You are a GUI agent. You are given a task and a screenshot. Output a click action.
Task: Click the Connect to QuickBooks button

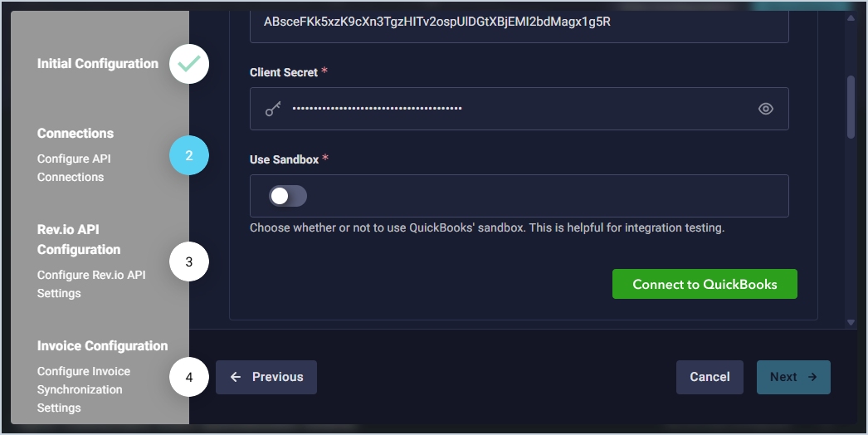[705, 284]
